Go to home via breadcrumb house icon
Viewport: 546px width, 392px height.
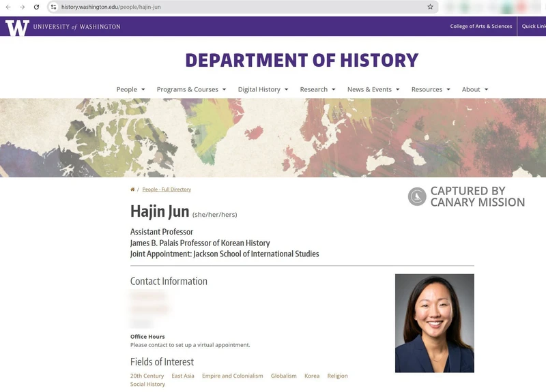(132, 190)
